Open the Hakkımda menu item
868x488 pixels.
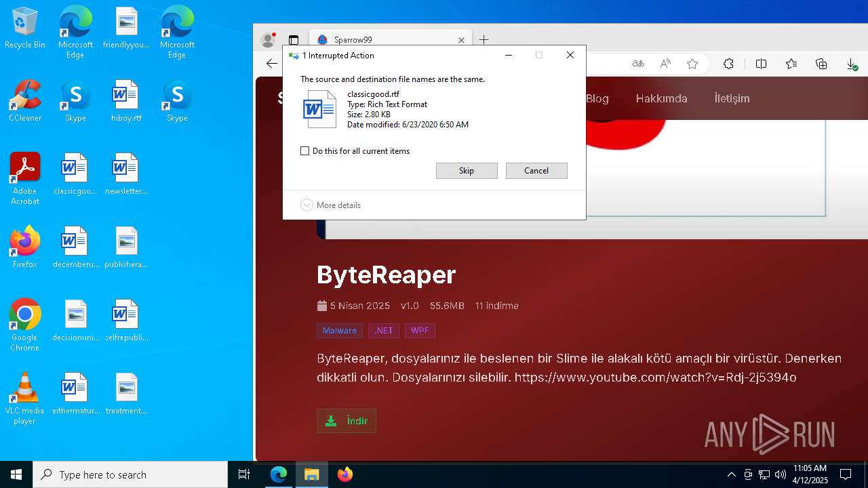(661, 98)
